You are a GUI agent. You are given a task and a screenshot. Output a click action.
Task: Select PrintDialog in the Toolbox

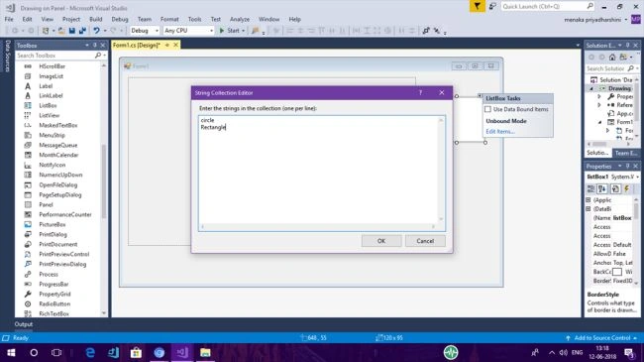53,234
